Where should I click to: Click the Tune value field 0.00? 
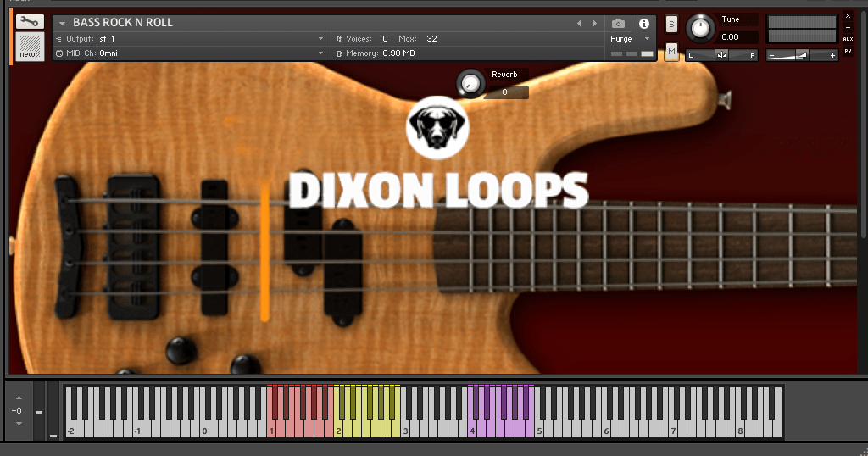click(730, 37)
